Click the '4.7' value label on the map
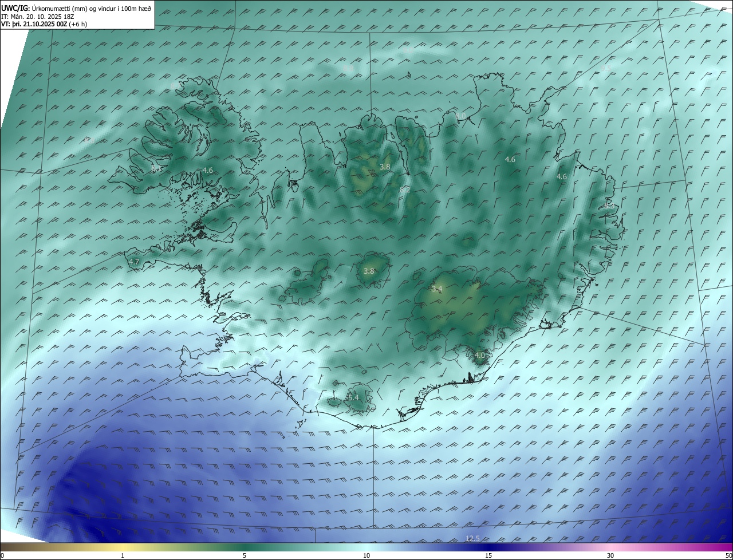This screenshot has width=733, height=560. click(134, 262)
